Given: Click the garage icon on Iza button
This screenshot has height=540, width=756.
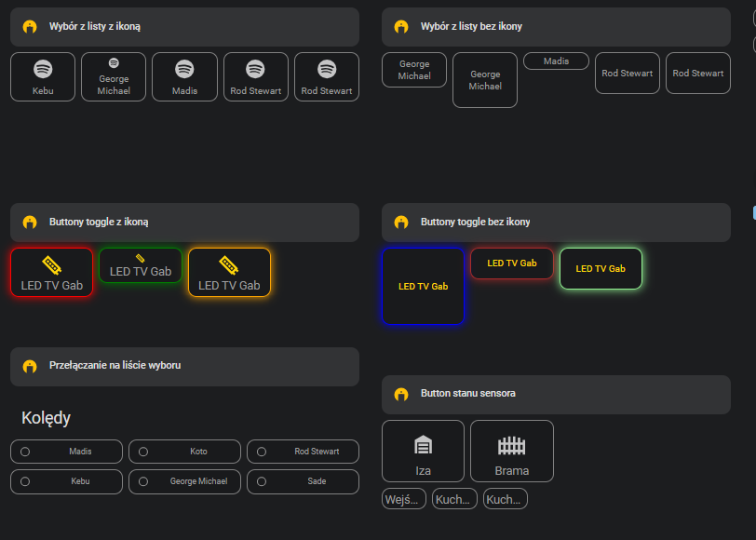Looking at the screenshot, I should click(423, 445).
